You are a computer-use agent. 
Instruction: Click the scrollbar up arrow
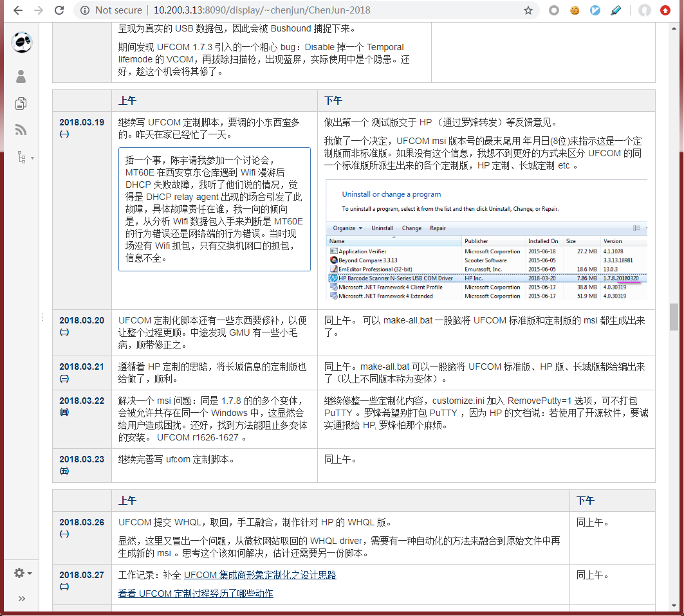(674, 28)
